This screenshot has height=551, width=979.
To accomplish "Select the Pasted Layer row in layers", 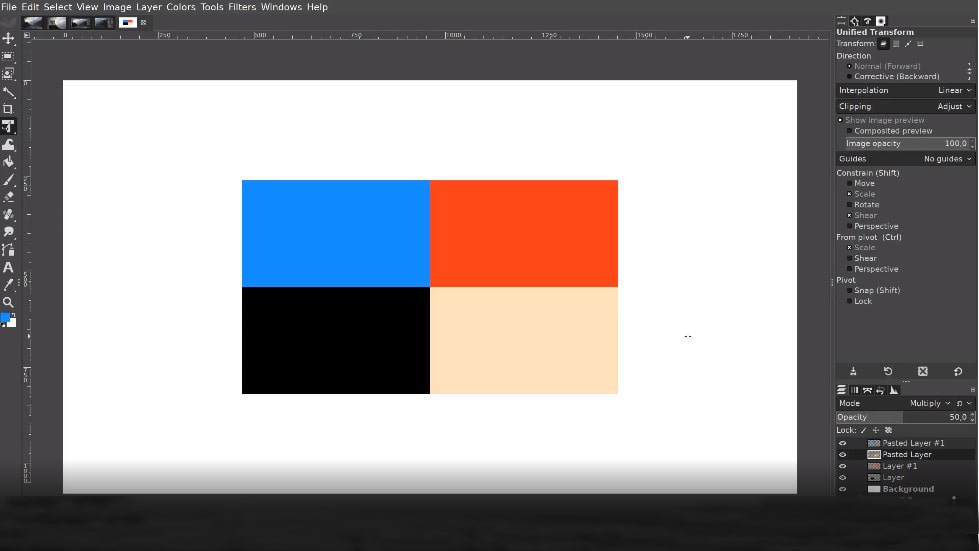I will tap(905, 454).
